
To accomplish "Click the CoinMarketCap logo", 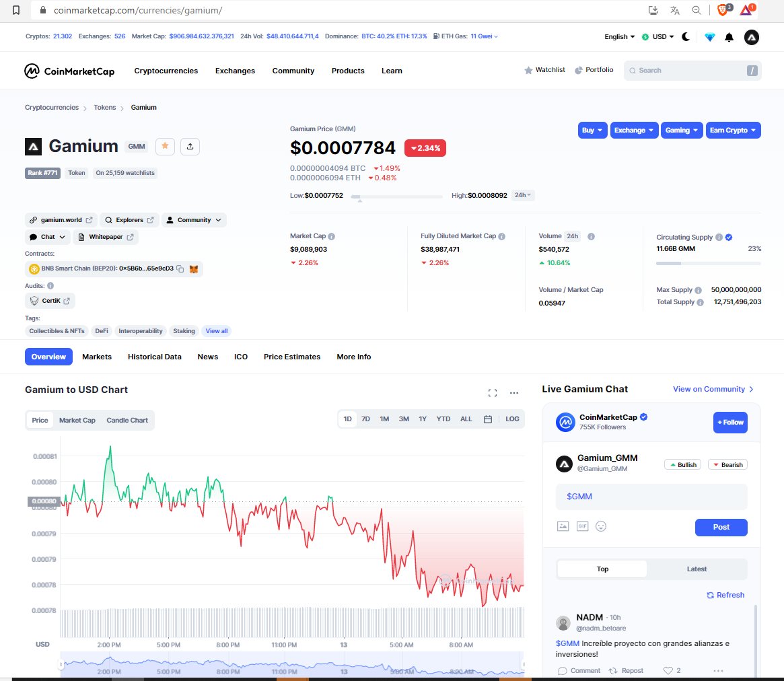I will (x=69, y=71).
